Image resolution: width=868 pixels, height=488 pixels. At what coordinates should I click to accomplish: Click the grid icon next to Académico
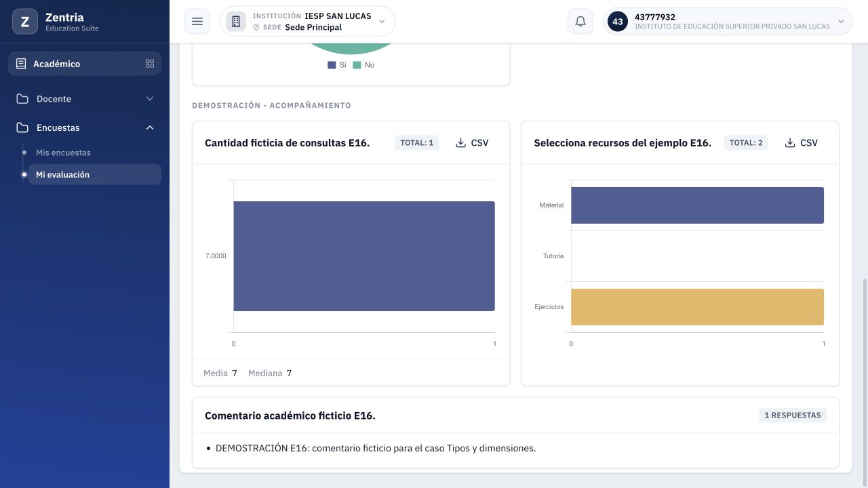coord(150,64)
